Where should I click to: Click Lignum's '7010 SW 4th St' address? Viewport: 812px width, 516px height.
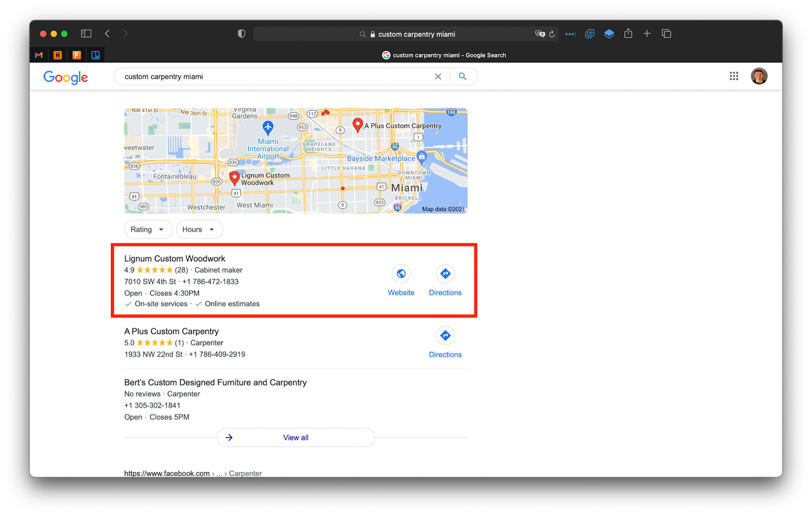150,281
